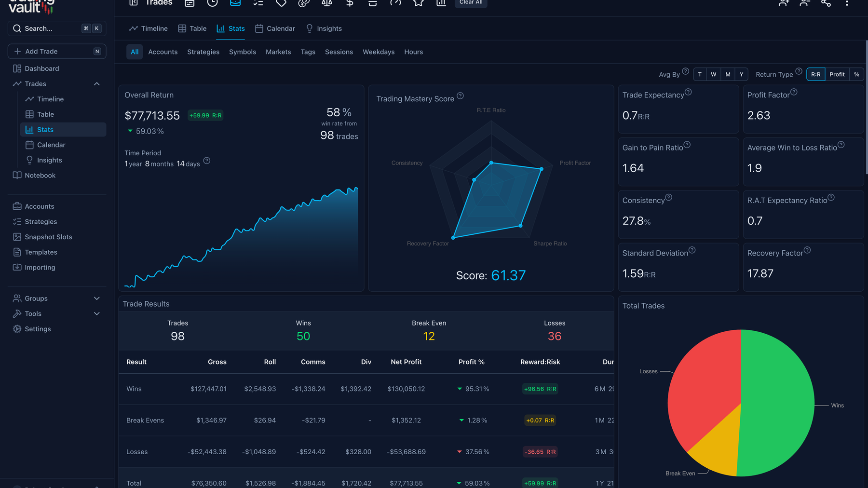
Task: Set Avg By to weekly with the W toggle
Action: coord(713,74)
